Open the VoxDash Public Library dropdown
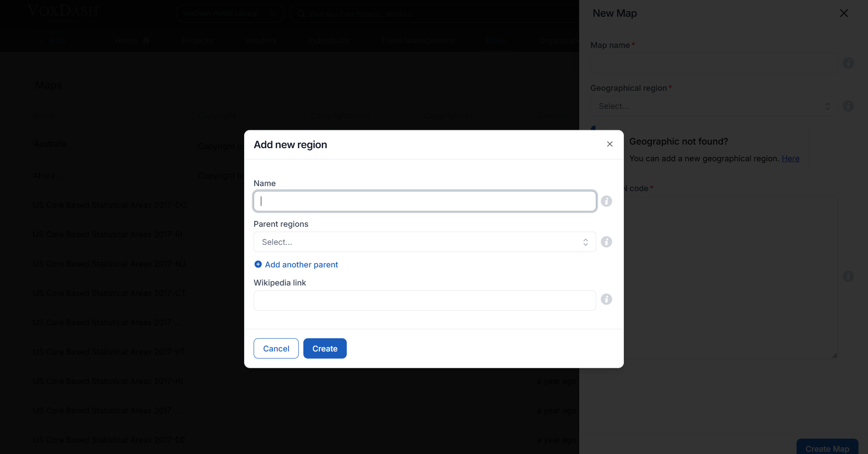Viewport: 868px width, 454px height. click(230, 14)
